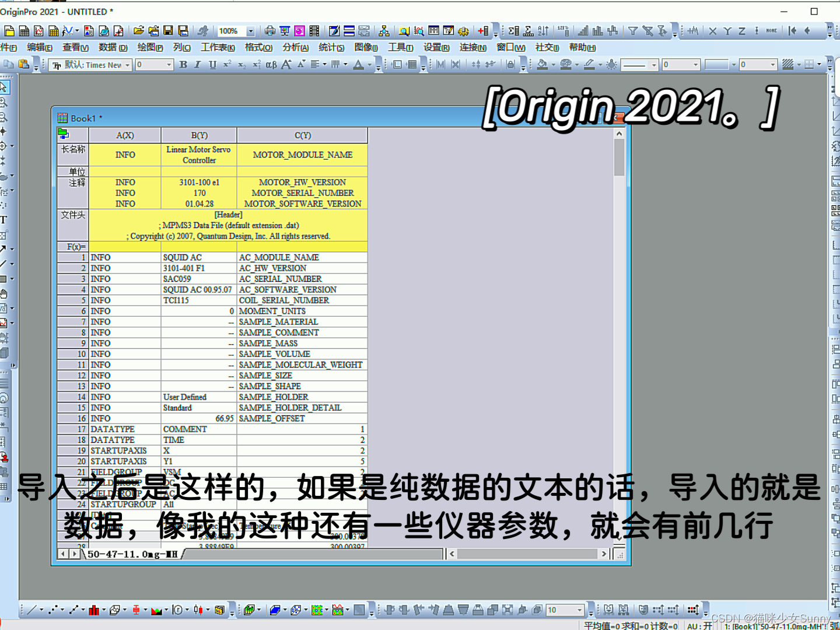Select column B(Y) header
The width and height of the screenshot is (840, 630).
(199, 135)
